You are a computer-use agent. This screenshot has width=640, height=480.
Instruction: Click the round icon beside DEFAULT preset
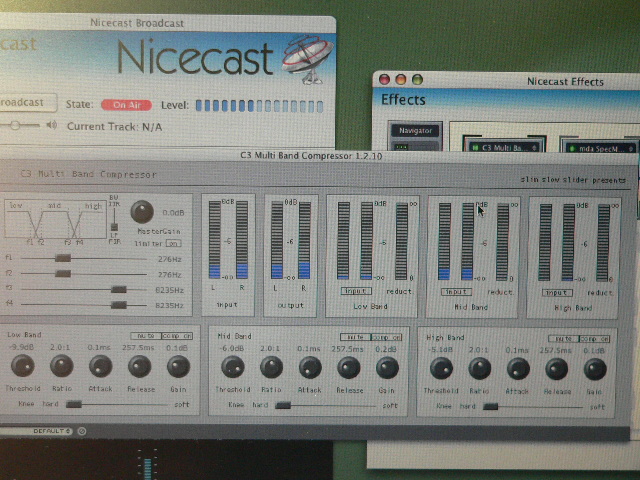[x=82, y=431]
